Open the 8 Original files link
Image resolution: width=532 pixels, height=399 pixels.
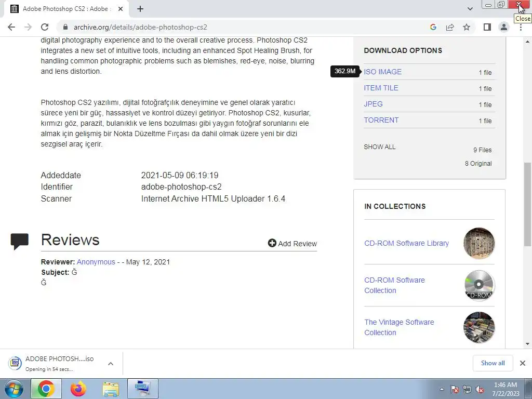click(x=478, y=164)
